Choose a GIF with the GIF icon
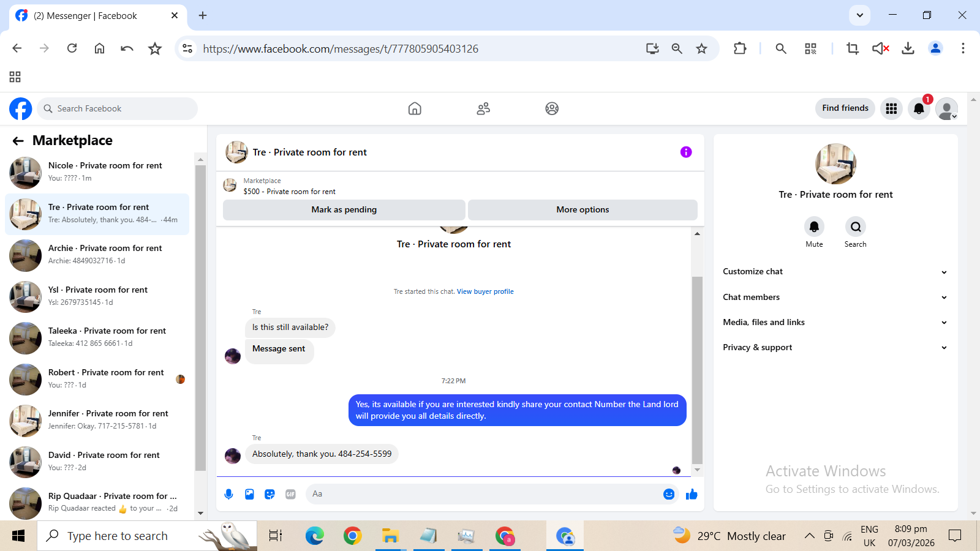 (290, 494)
